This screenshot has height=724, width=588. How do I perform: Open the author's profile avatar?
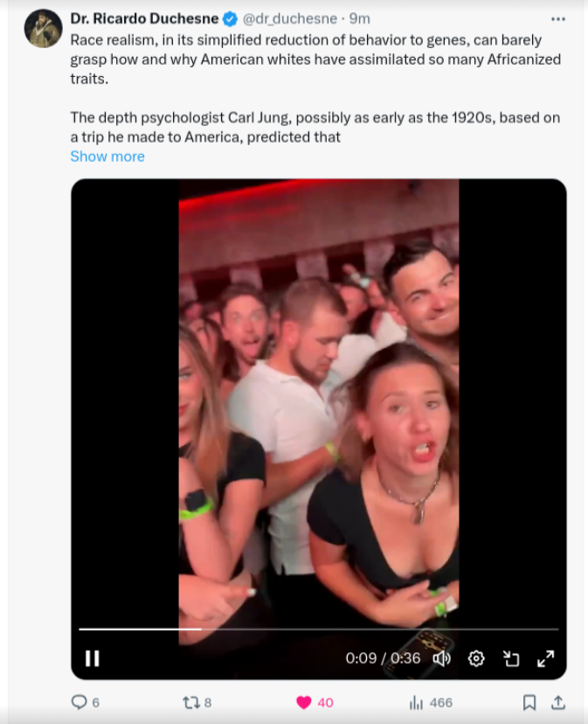pyautogui.click(x=43, y=29)
